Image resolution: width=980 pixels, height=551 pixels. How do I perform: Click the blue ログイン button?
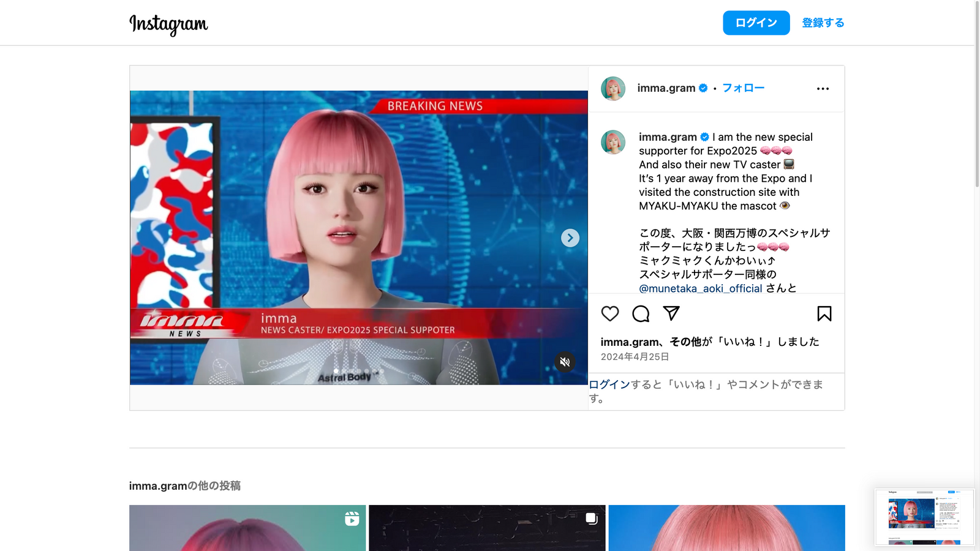pos(756,23)
